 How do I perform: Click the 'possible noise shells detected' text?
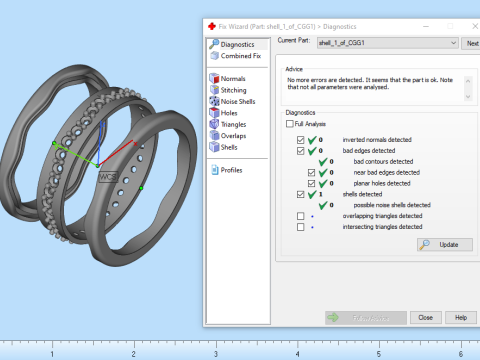tap(392, 205)
